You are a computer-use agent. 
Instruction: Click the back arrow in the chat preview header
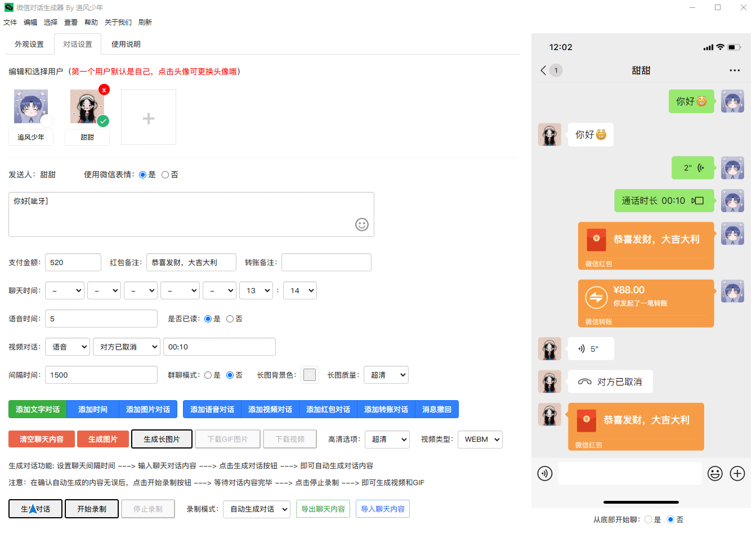pos(542,70)
